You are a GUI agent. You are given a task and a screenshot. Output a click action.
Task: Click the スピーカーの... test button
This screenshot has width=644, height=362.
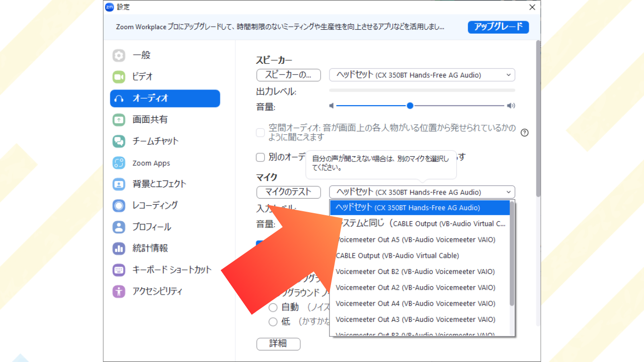[x=288, y=75]
